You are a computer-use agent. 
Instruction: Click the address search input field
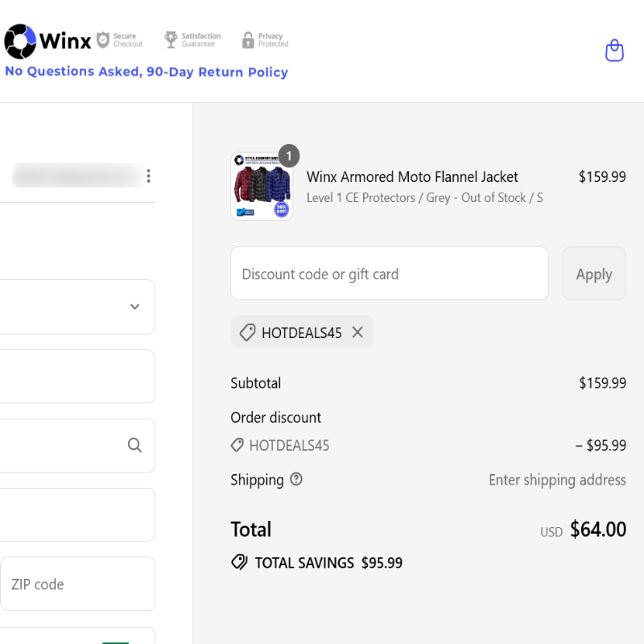(x=77, y=446)
